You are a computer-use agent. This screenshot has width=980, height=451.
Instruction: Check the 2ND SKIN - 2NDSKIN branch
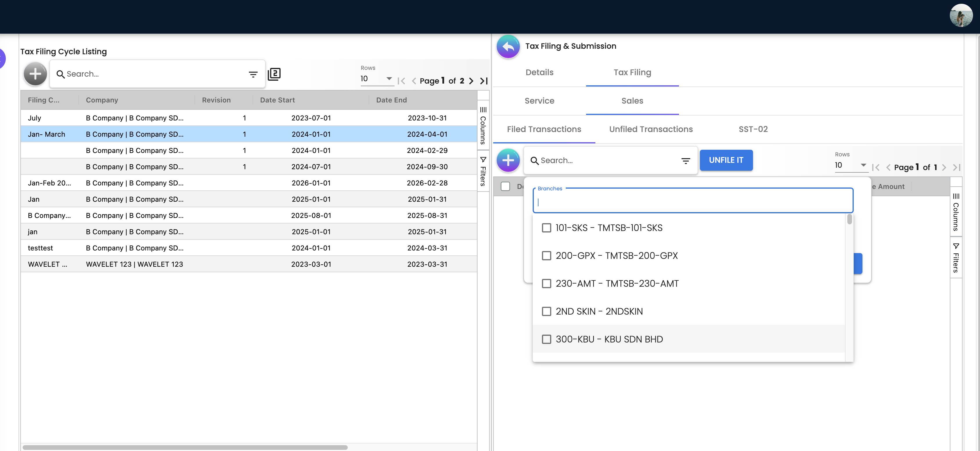(546, 311)
